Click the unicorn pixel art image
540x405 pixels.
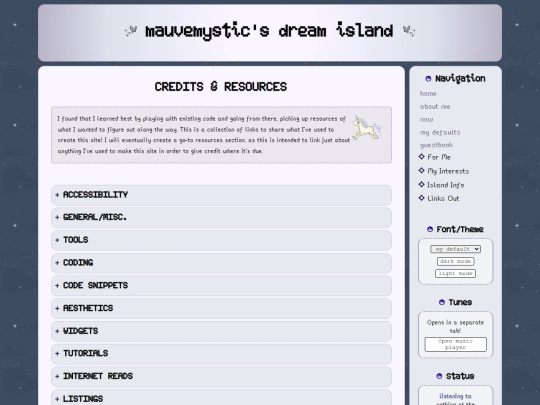(367, 127)
